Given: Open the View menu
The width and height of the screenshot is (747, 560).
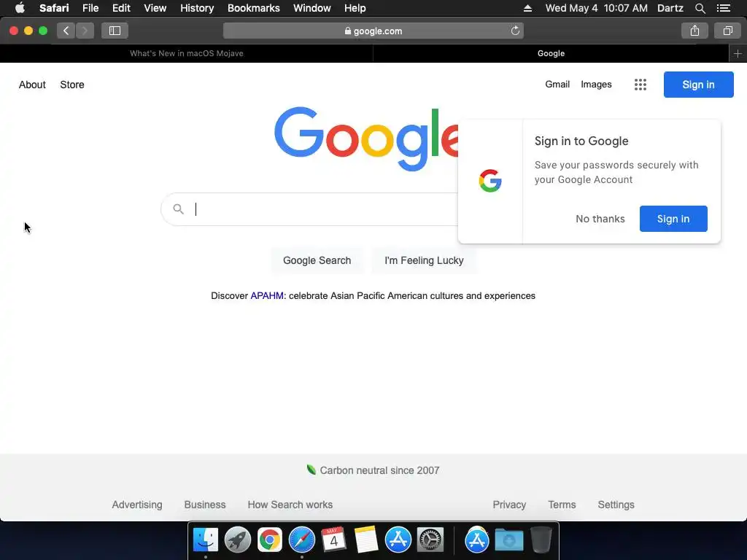Looking at the screenshot, I should tap(155, 8).
